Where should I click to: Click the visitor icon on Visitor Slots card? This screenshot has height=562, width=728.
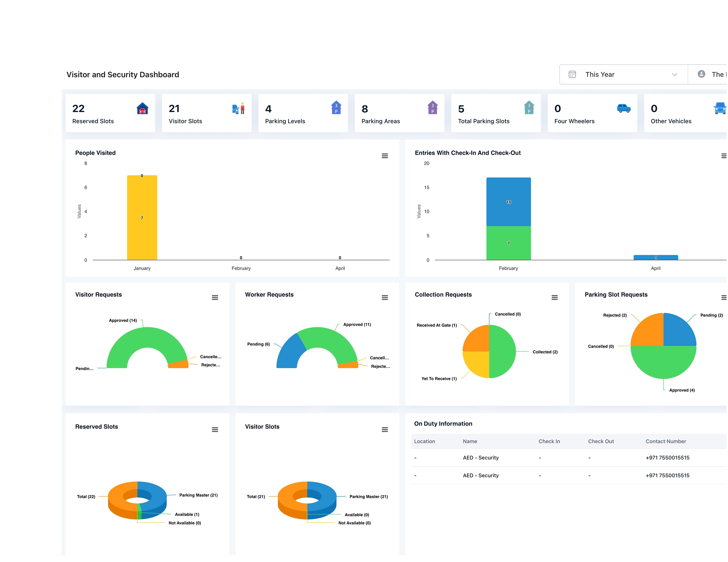tap(239, 108)
